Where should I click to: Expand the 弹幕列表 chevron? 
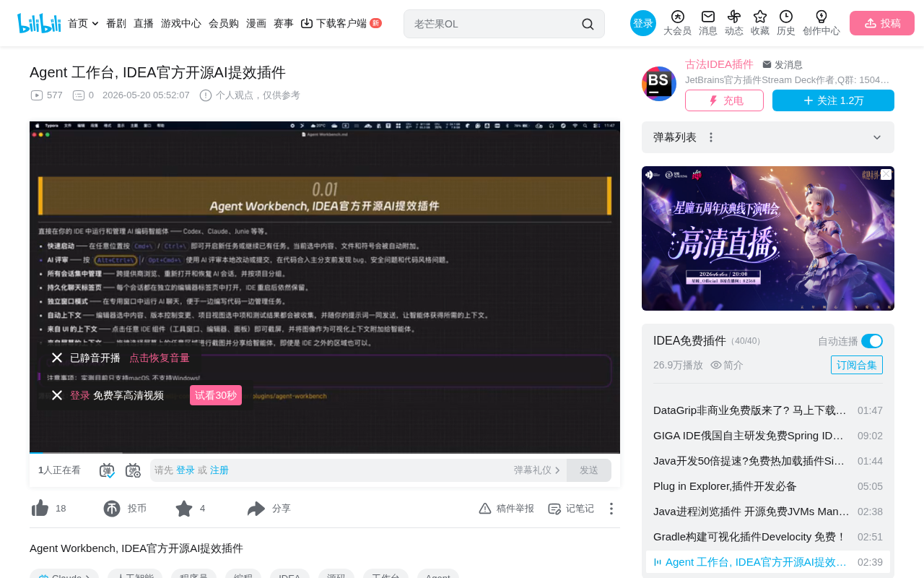coord(877,137)
